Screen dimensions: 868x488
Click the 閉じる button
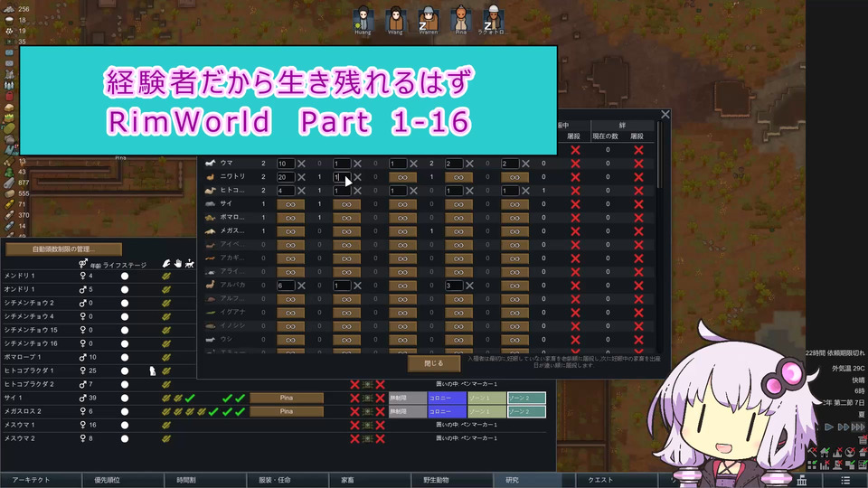(x=434, y=363)
